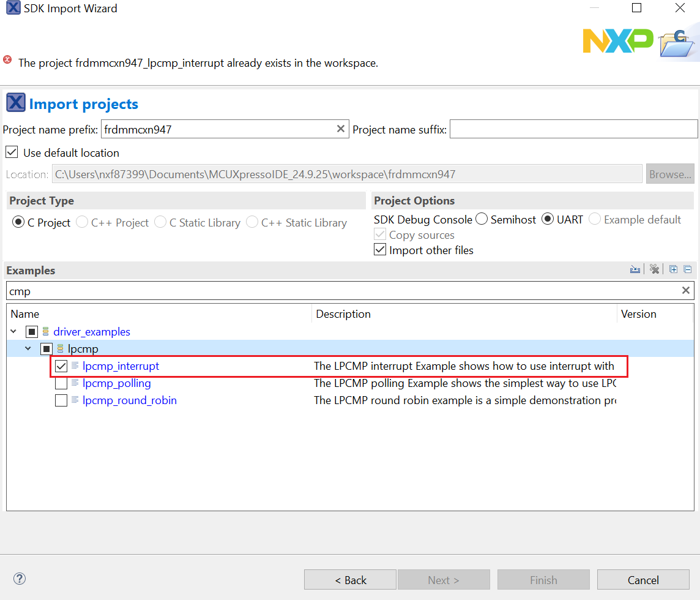Open help via the question mark icon
This screenshot has height=600, width=700.
point(19,579)
